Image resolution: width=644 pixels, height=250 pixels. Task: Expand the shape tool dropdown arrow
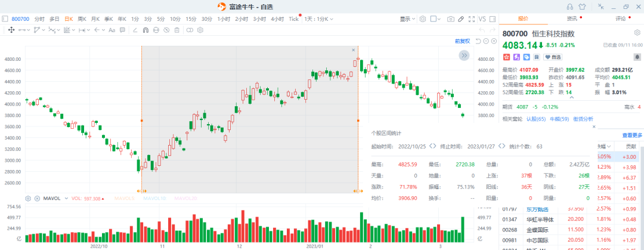click(x=44, y=30)
